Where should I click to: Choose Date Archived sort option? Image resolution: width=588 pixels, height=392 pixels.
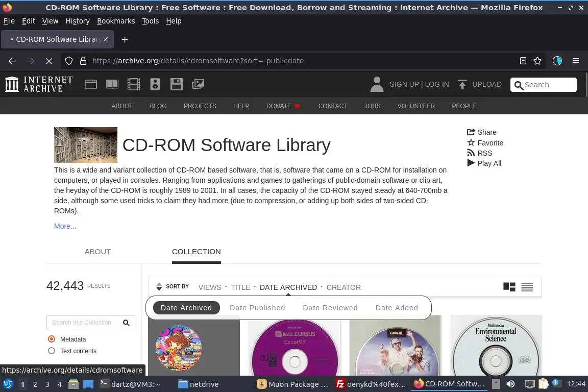click(x=186, y=308)
